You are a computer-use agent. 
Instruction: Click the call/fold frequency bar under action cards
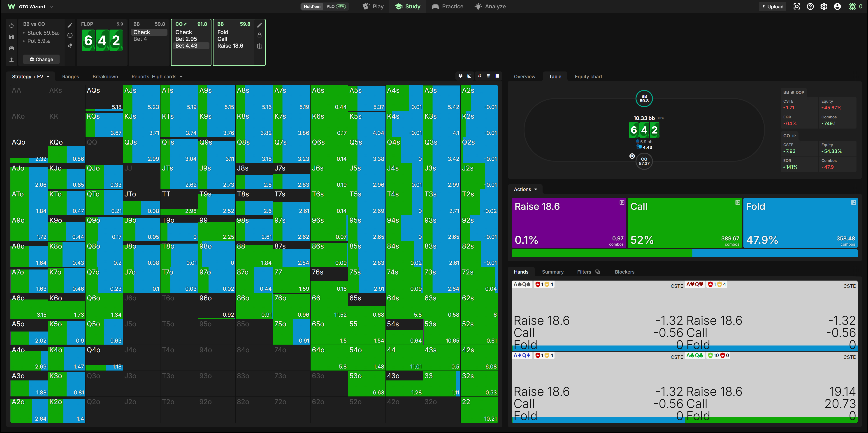684,253
